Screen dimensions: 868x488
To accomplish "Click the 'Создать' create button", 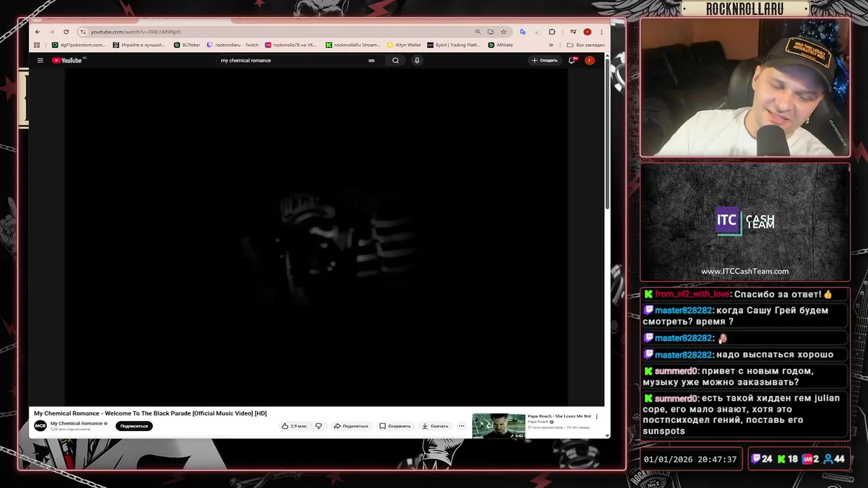I will pyautogui.click(x=545, y=60).
